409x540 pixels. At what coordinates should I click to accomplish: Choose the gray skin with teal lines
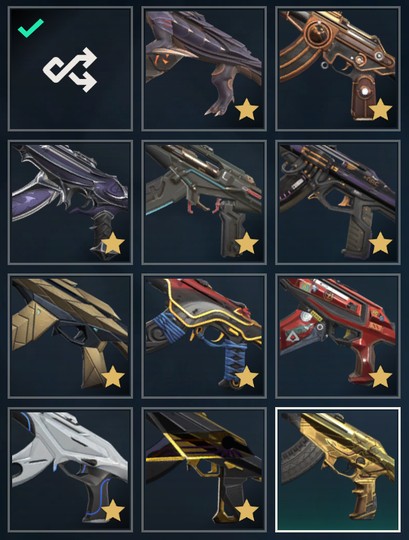coord(204,202)
